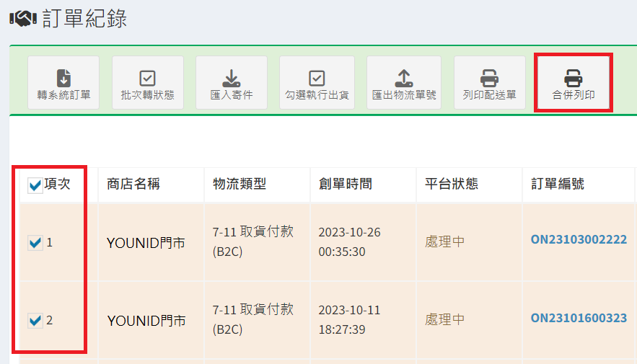Click the 物流類型 column header

coord(240,185)
